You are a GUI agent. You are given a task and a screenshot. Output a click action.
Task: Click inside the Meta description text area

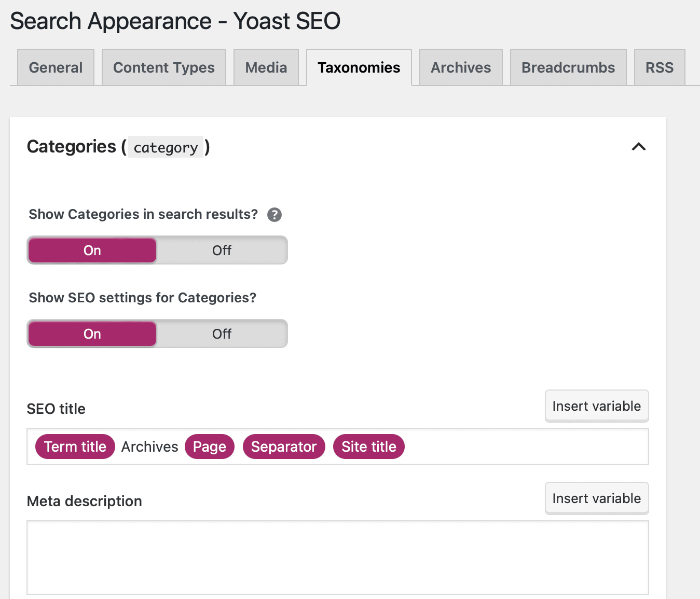(337, 558)
